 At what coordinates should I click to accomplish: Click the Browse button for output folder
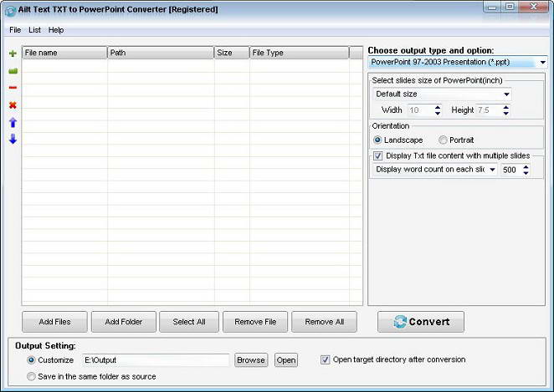[x=251, y=360]
